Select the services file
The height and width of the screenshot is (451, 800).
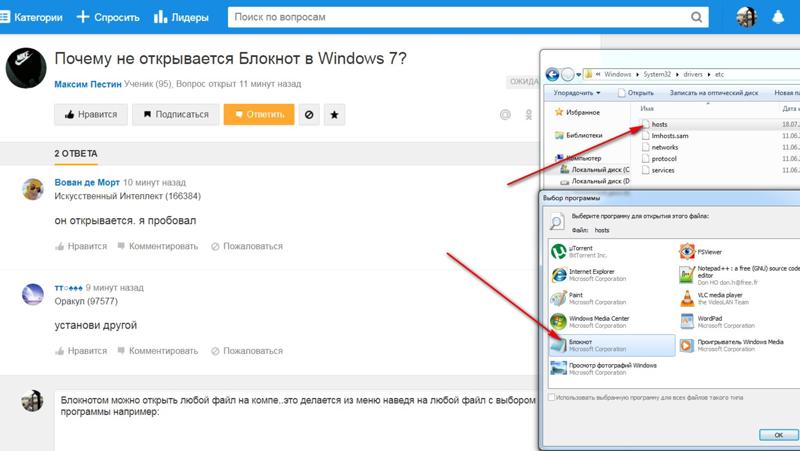click(658, 170)
